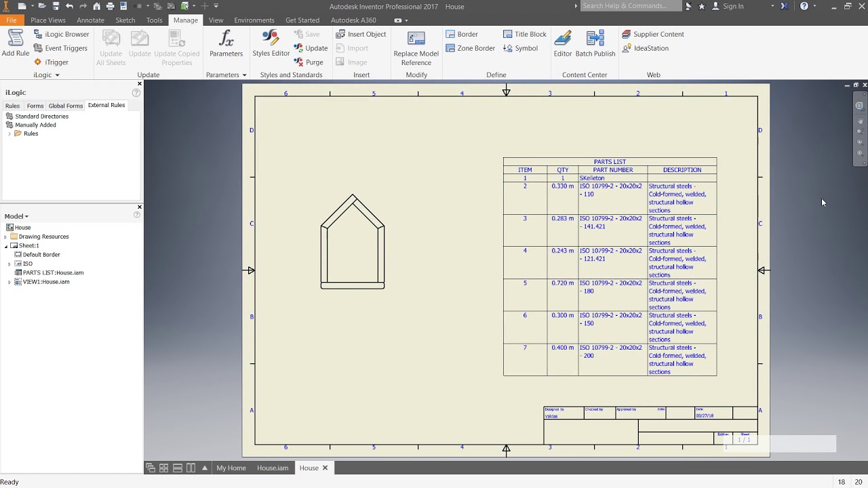
Task: Click the iTrigger tool
Action: [51, 62]
